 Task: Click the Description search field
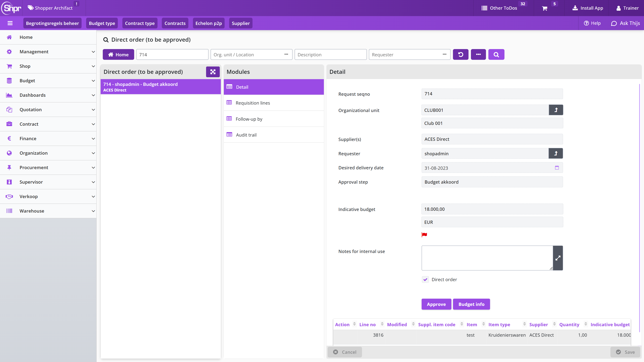click(330, 55)
